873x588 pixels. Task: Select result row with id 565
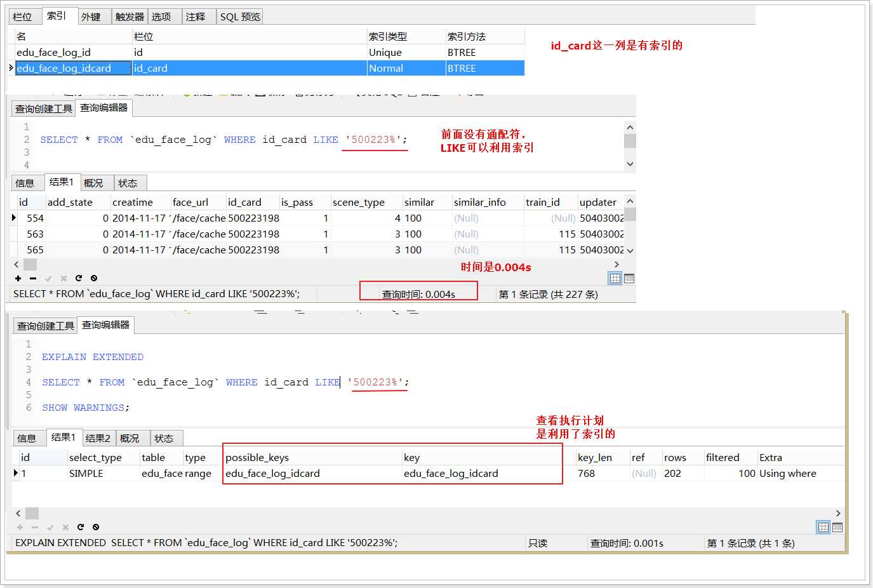click(x=317, y=250)
